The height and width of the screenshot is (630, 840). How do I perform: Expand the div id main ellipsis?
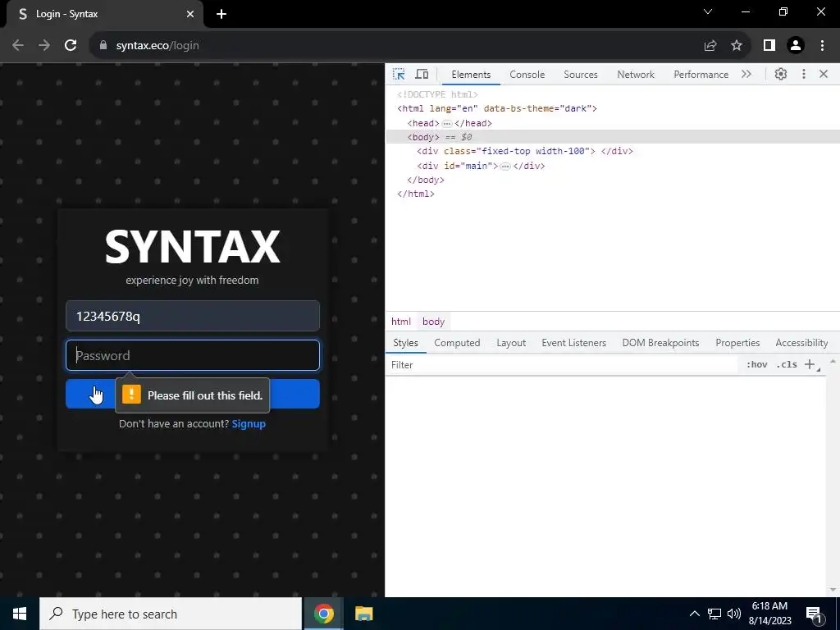click(x=504, y=166)
